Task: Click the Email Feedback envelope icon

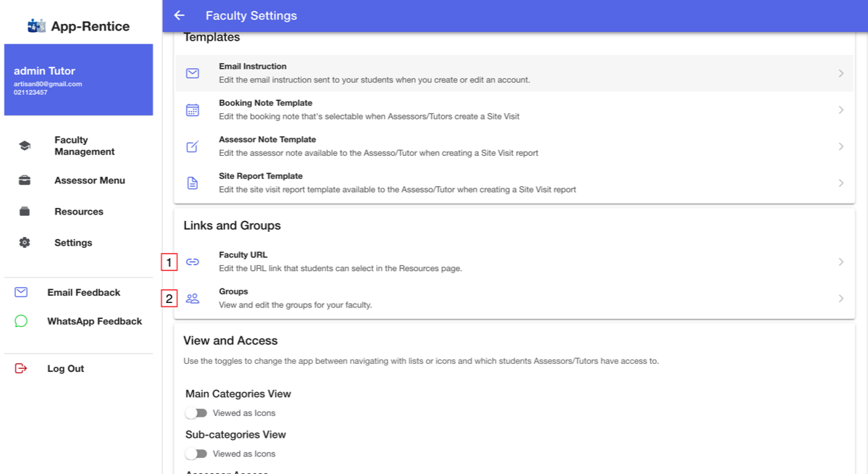Action: click(x=21, y=292)
